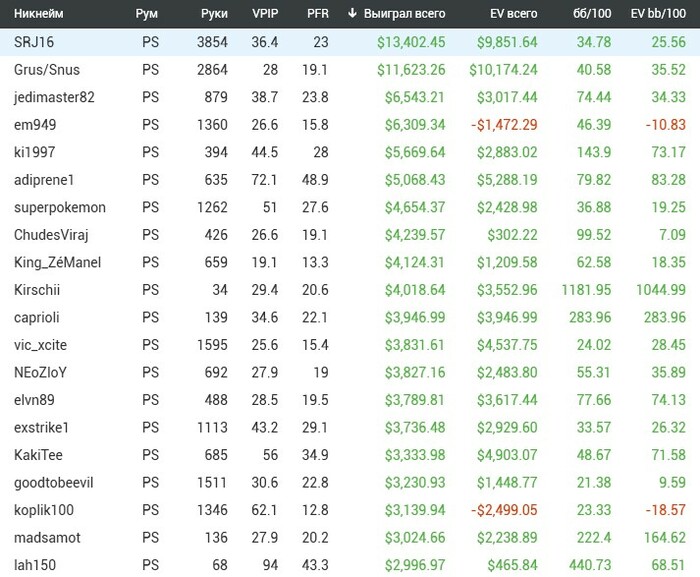
Task: Sort by the Рум column header
Action: pyautogui.click(x=146, y=14)
